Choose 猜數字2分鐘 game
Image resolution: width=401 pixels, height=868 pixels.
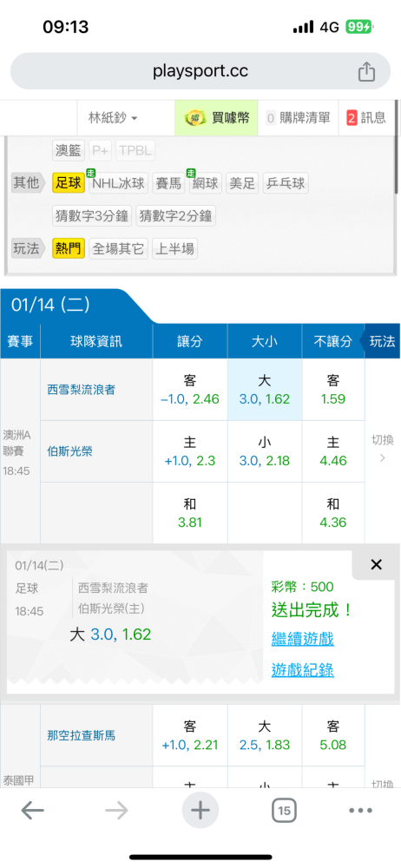point(175,215)
